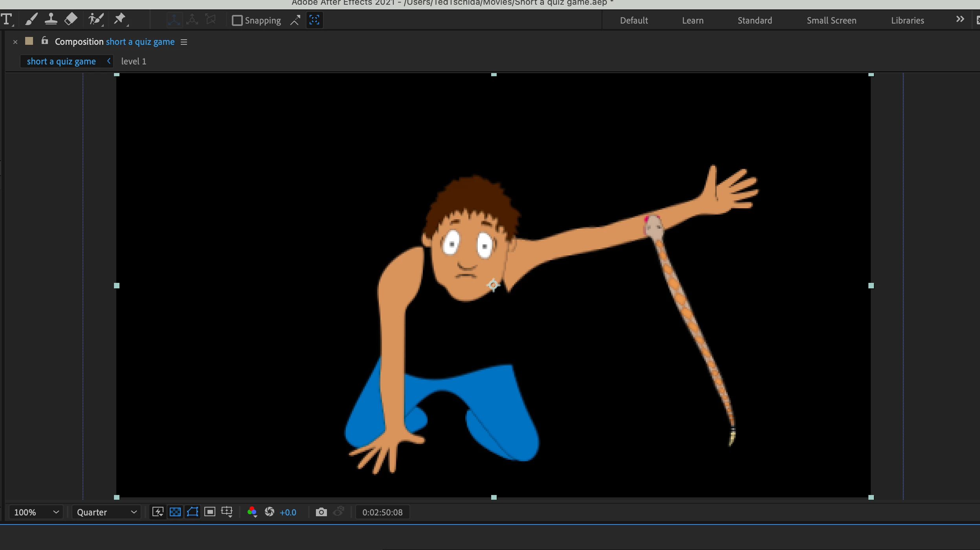
Task: Open the Quarter resolution dropdown
Action: click(x=106, y=512)
